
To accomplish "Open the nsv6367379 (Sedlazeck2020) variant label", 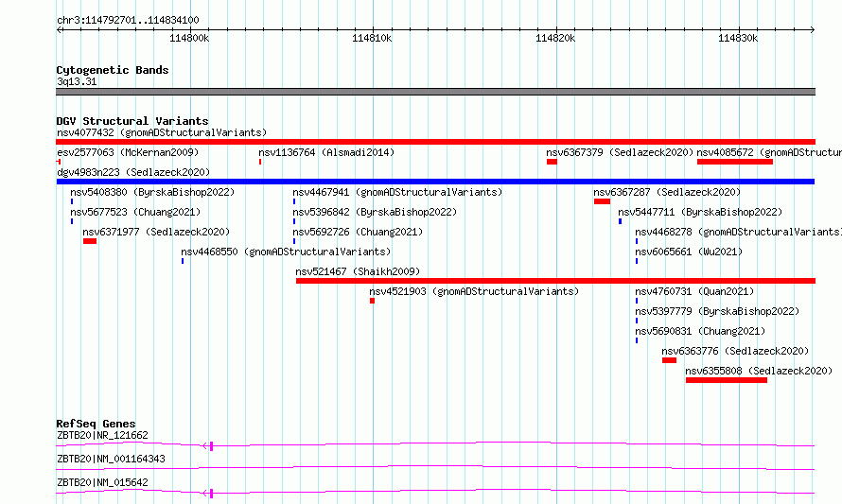I will [x=620, y=152].
